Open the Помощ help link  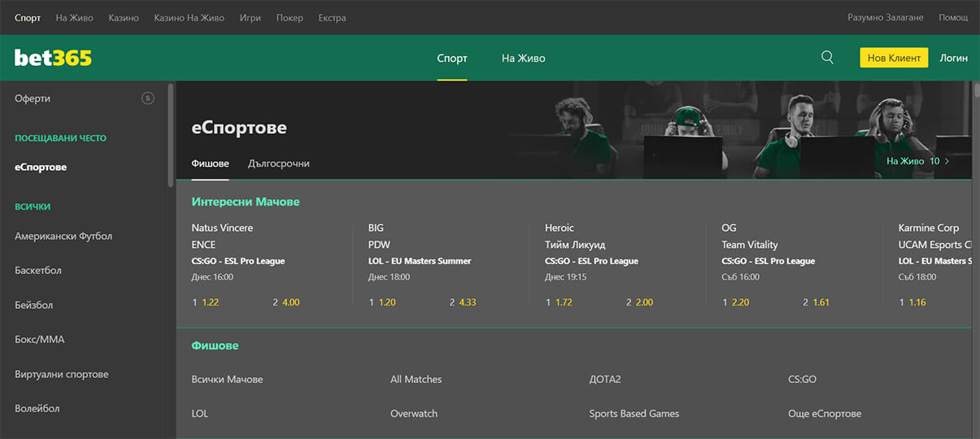953,18
